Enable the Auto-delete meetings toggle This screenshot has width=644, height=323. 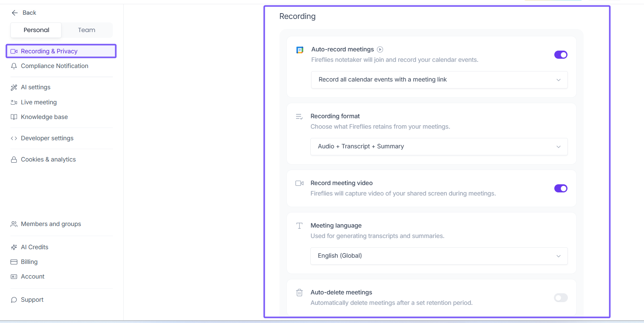(561, 297)
